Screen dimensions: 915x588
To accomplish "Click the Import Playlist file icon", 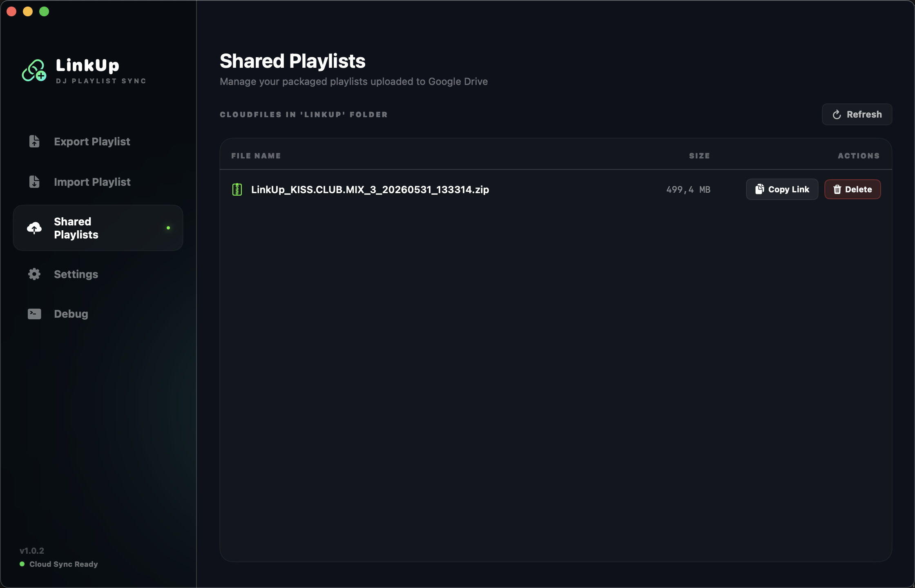I will [34, 182].
